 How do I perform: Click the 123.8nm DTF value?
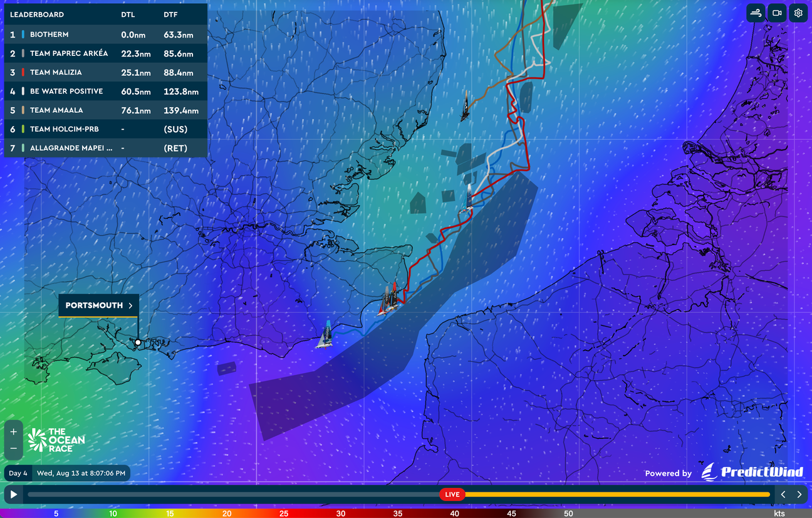(x=181, y=92)
